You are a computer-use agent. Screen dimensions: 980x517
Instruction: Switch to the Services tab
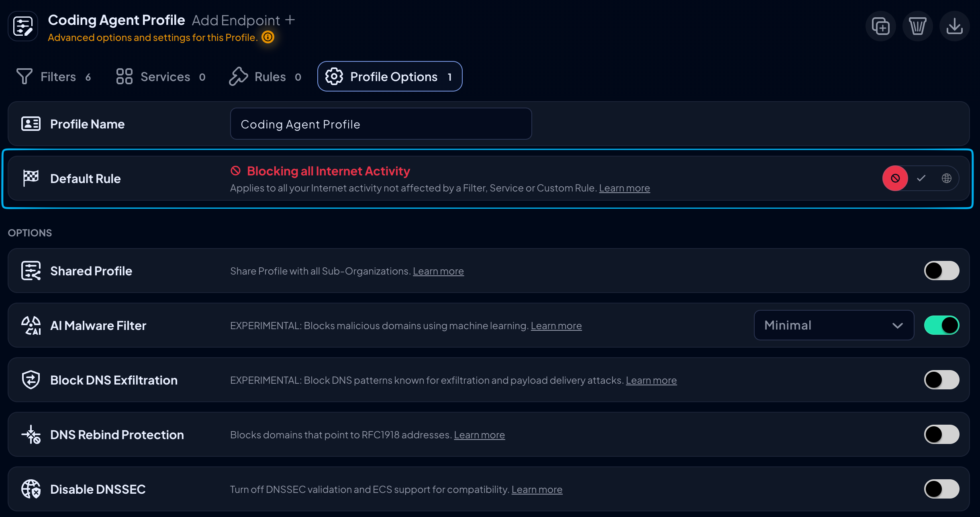click(x=161, y=77)
